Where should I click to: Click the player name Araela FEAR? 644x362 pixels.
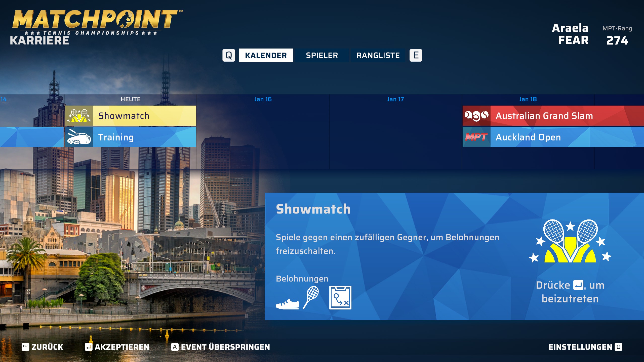point(570,34)
